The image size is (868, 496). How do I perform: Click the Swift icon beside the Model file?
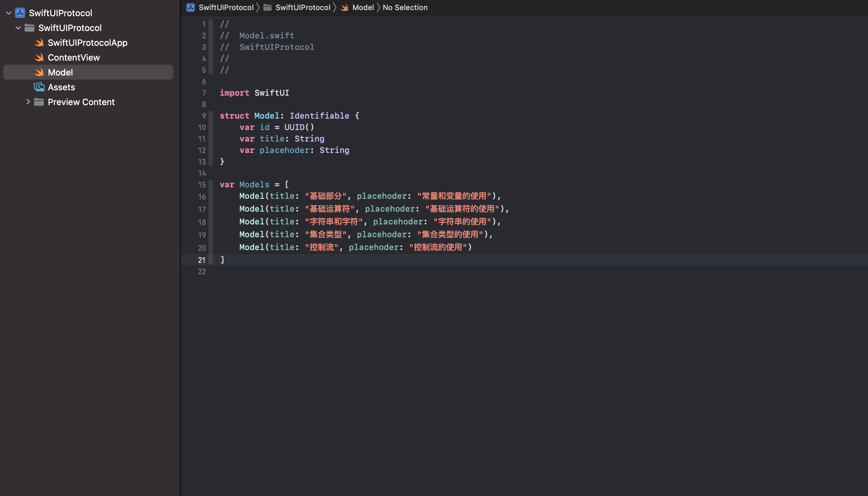39,72
